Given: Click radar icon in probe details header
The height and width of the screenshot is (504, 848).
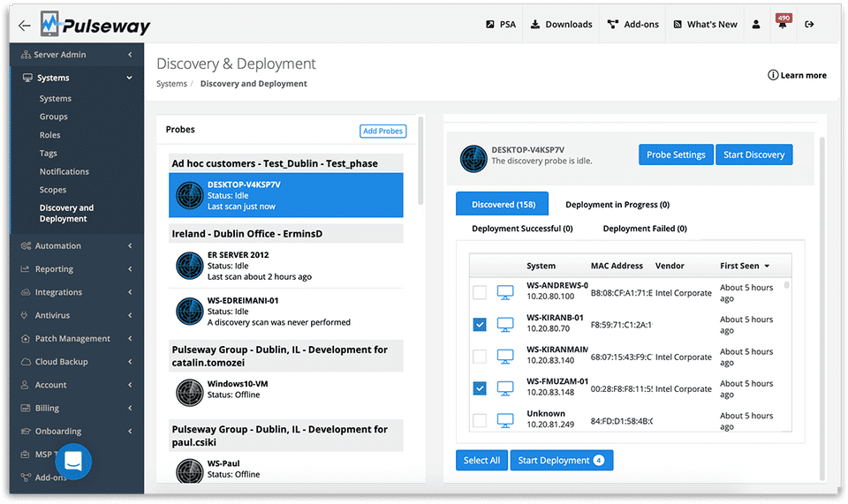Looking at the screenshot, I should [473, 159].
